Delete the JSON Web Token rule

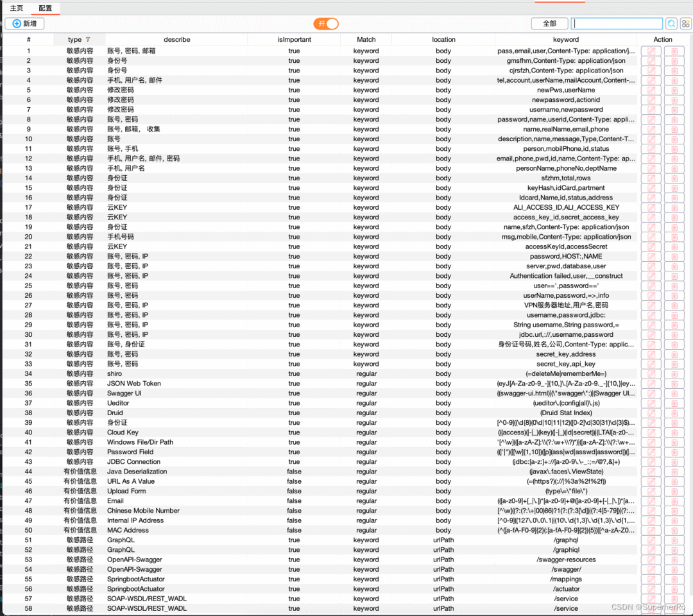click(x=674, y=384)
